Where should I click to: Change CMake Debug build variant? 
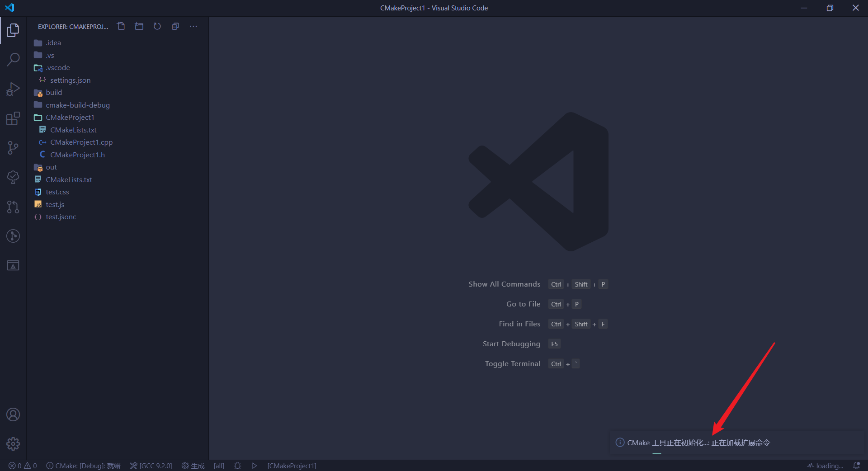click(83, 466)
